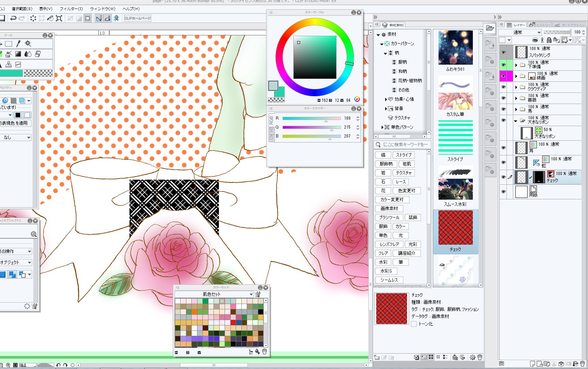This screenshot has height=369, width=588.
Task: Click the CLIPホームページ button
Action: click(x=138, y=18)
